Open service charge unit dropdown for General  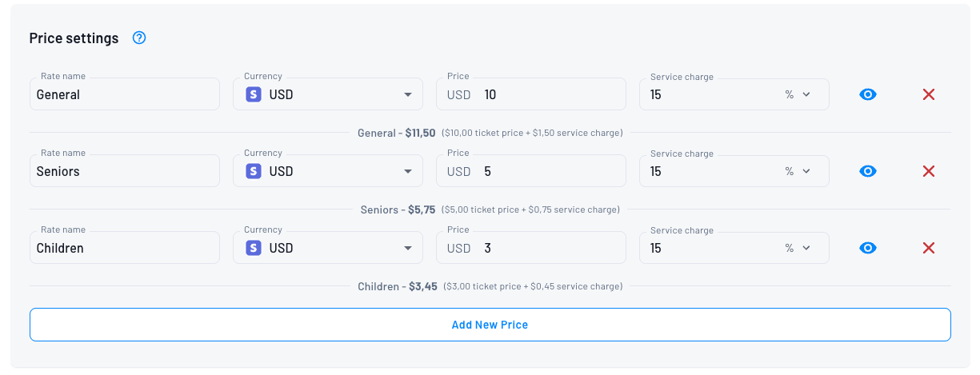pyautogui.click(x=798, y=94)
